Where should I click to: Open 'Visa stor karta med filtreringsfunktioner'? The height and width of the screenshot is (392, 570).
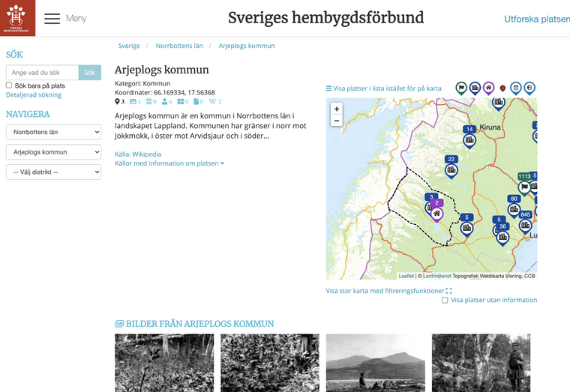pyautogui.click(x=388, y=291)
